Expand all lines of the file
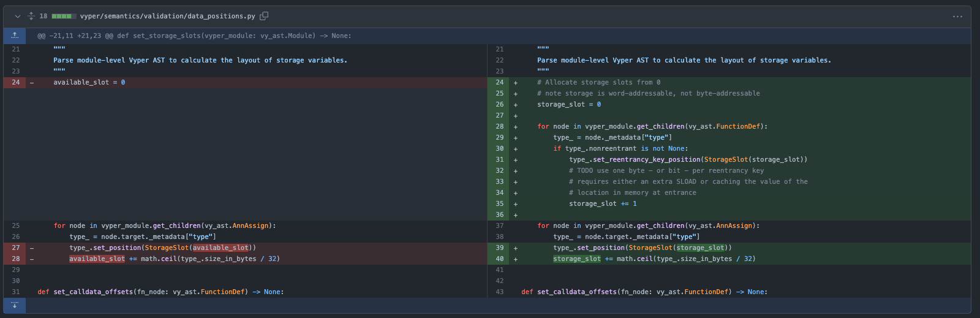The image size is (980, 318). [x=31, y=16]
